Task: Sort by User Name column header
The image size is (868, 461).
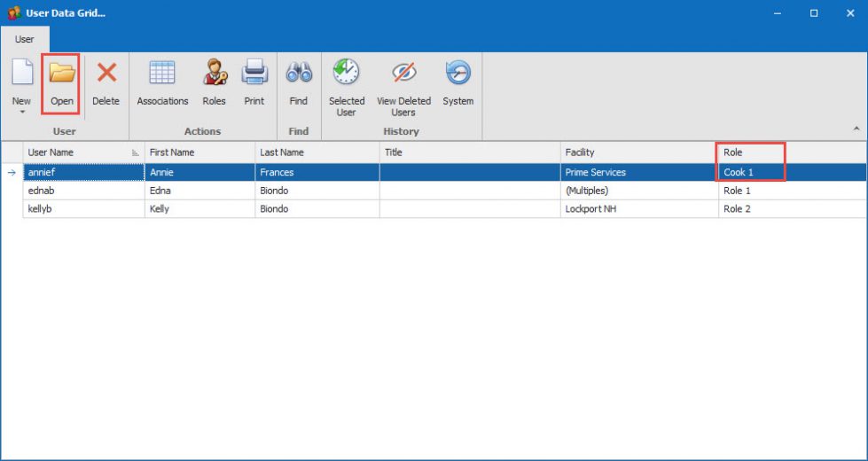Action: click(x=75, y=152)
